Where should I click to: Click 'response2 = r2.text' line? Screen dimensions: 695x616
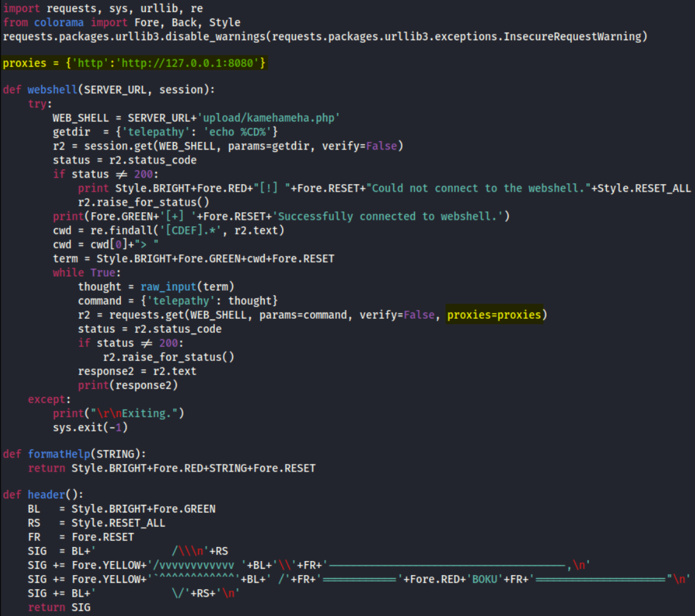tap(137, 371)
